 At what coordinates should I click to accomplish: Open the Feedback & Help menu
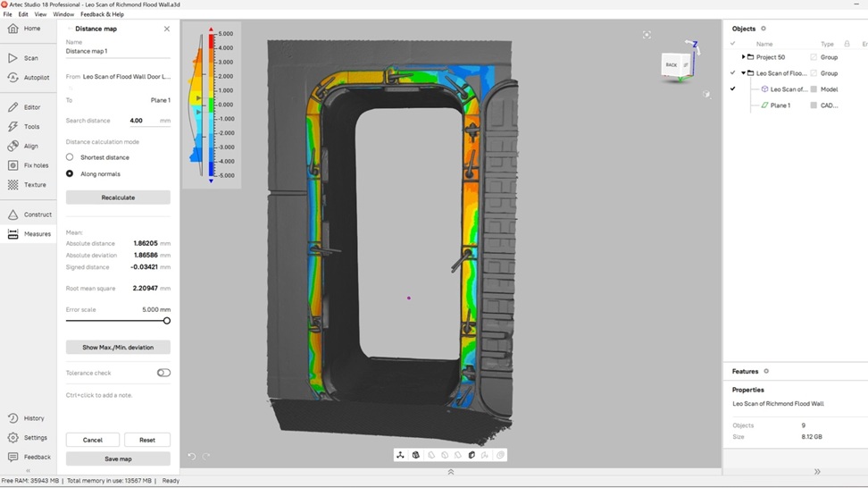(102, 14)
